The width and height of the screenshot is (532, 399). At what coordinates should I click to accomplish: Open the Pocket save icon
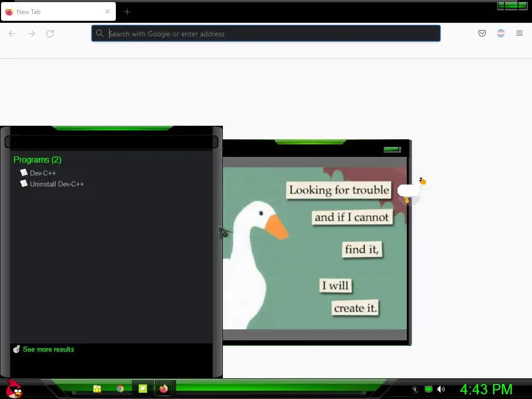pos(482,33)
